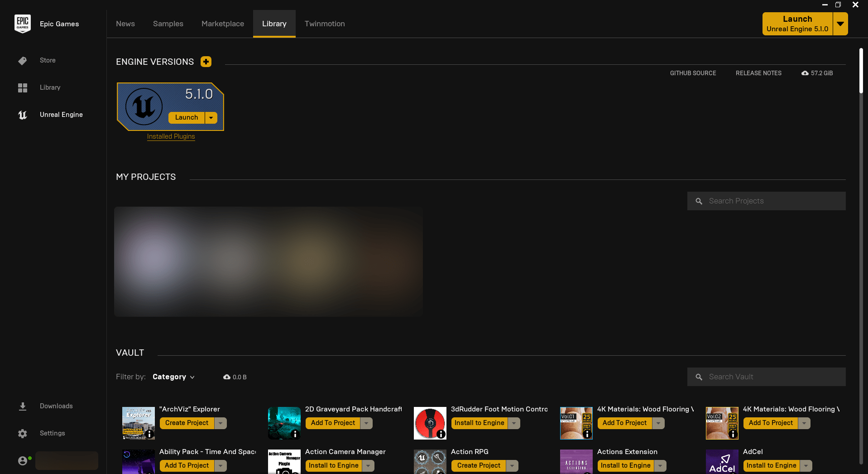Image resolution: width=868 pixels, height=474 pixels.
Task: Open the "ArchViz" Explorer thumbnail
Action: pos(139,423)
